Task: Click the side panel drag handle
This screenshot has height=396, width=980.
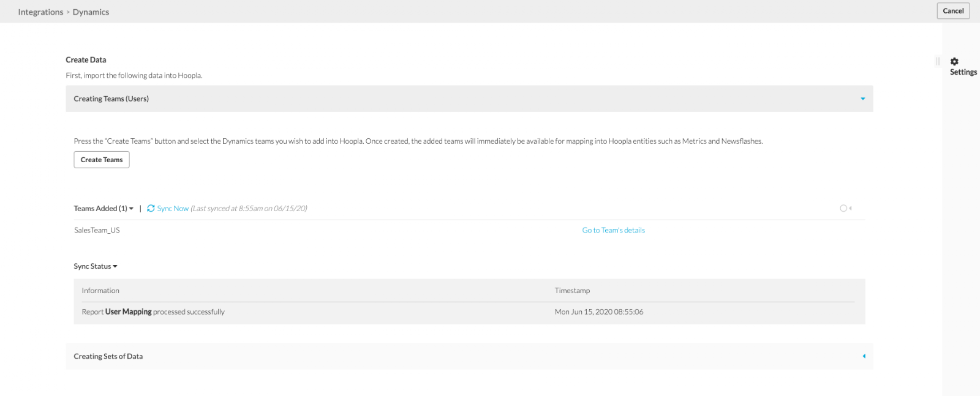Action: [938, 61]
